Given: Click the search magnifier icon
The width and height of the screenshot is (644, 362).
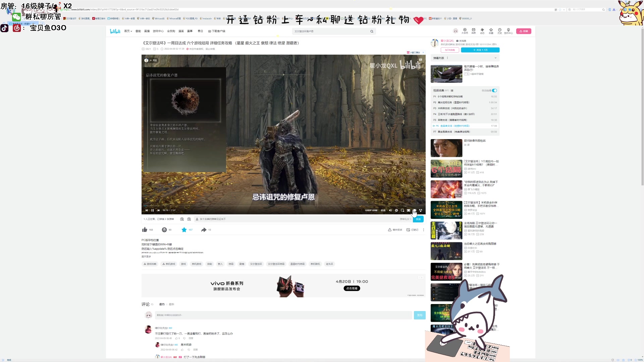Looking at the screenshot, I should [372, 31].
